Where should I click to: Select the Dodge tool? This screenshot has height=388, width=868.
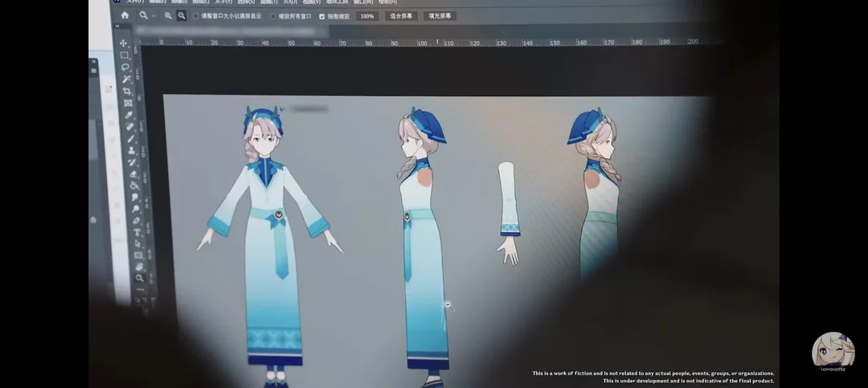[x=136, y=209]
